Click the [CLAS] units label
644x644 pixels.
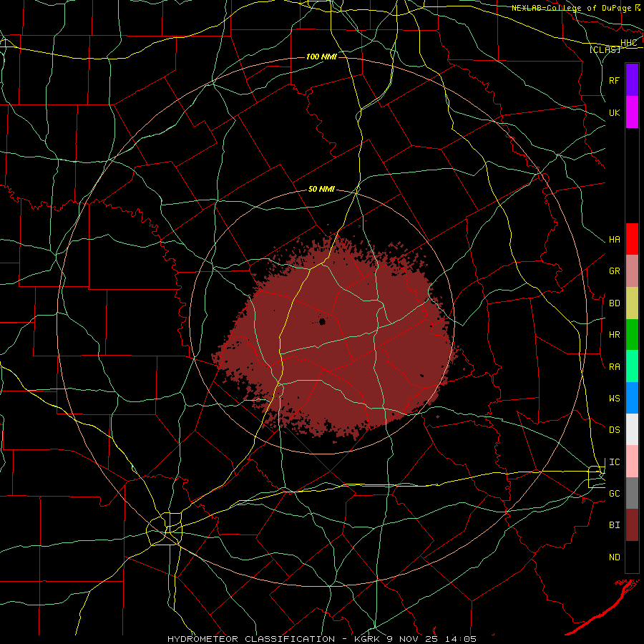(605, 49)
